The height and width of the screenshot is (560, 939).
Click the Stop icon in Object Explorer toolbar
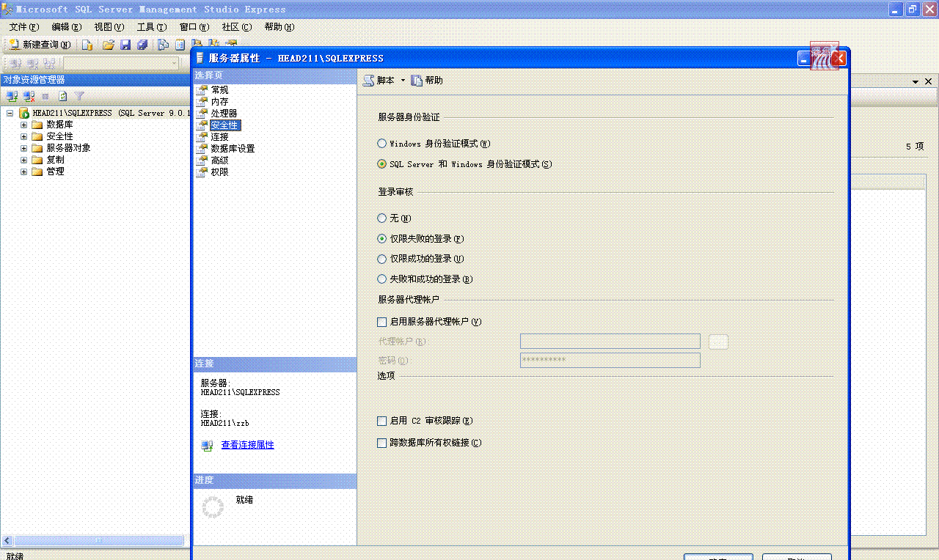click(x=45, y=96)
